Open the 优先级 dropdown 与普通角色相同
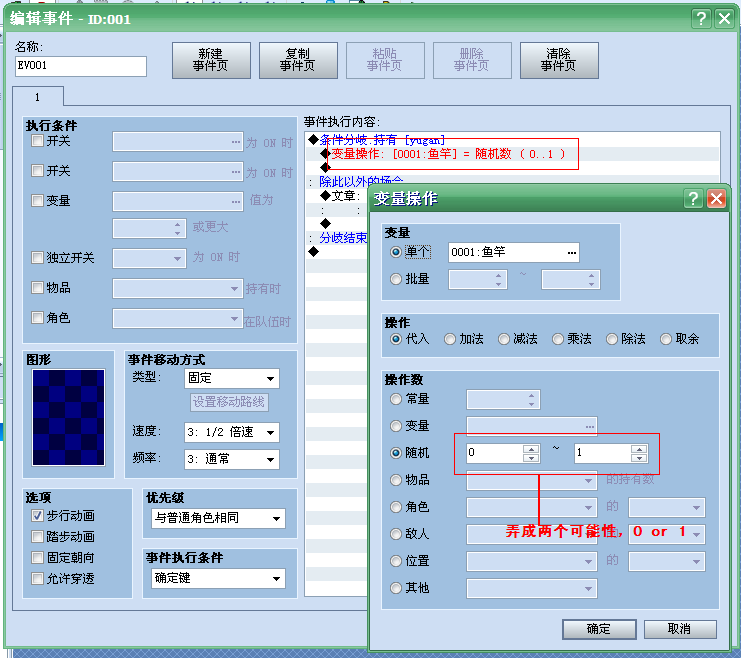The image size is (741, 658). pos(218,518)
